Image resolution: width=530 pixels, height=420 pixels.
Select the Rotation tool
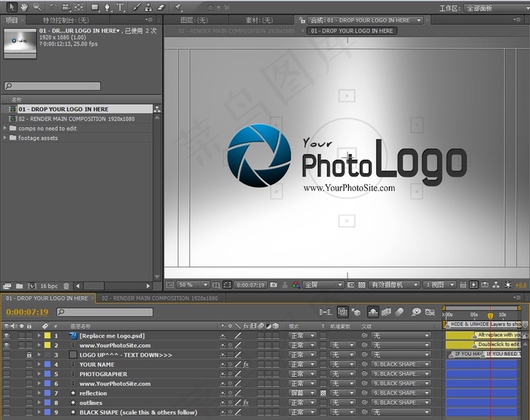click(x=53, y=7)
